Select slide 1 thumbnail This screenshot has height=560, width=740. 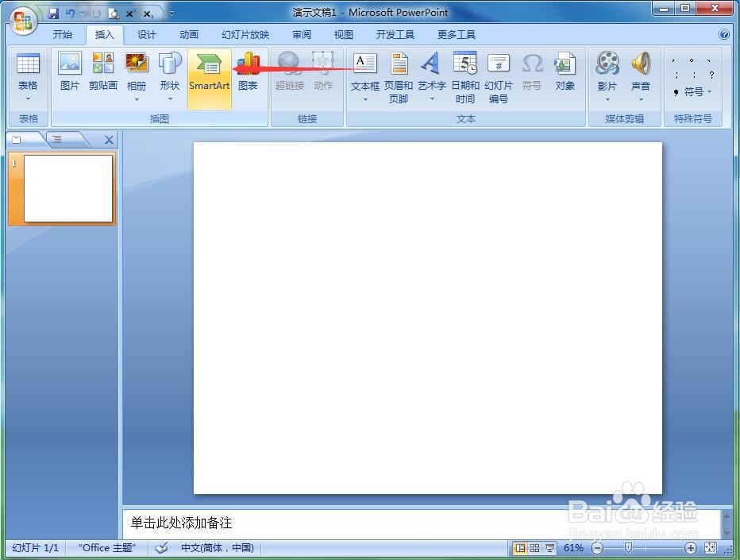(x=68, y=188)
